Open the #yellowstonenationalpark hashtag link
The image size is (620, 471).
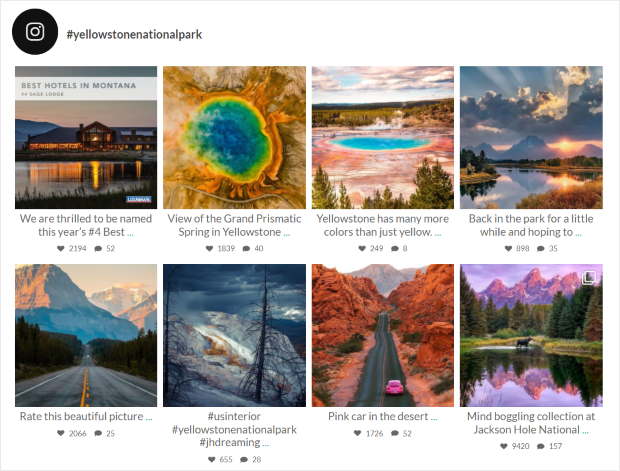134,35
